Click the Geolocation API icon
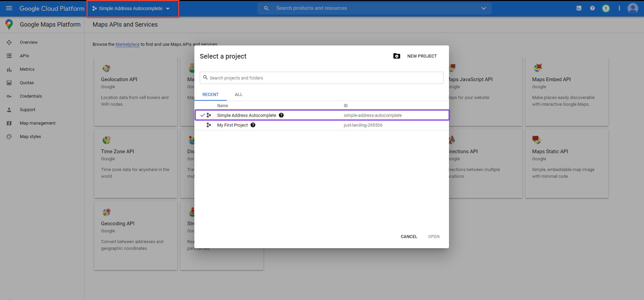Viewport: 644px width, 300px height. [106, 68]
